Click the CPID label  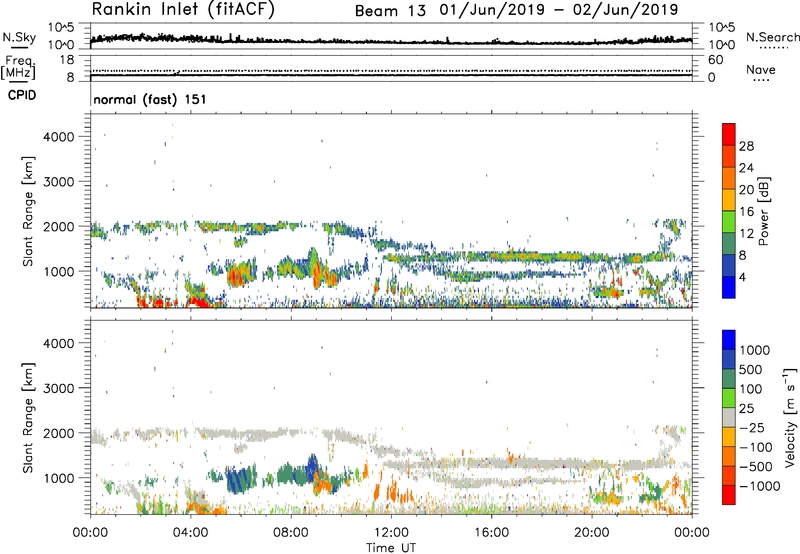click(22, 95)
